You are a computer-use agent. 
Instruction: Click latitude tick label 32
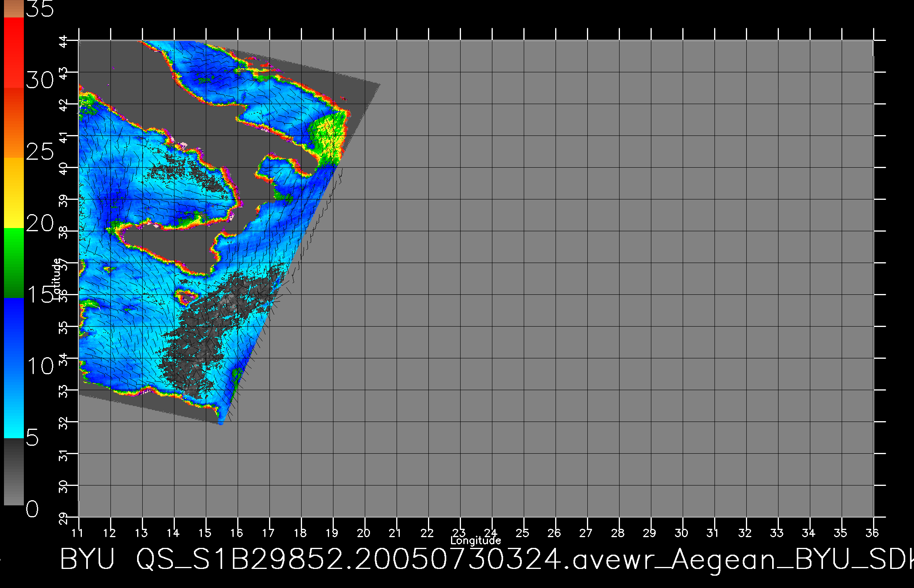coord(64,423)
